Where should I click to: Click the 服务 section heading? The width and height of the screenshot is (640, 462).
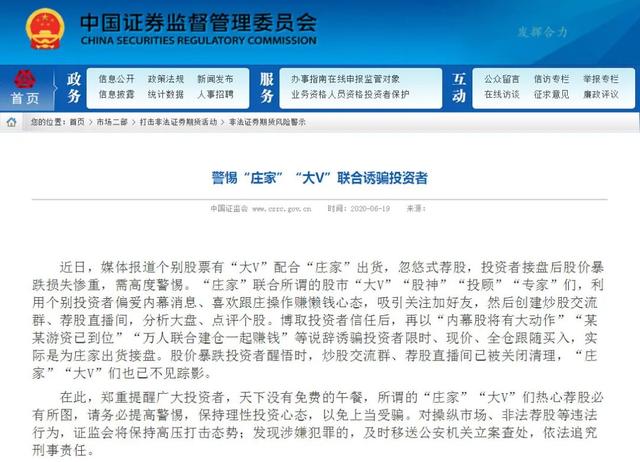coord(267,87)
